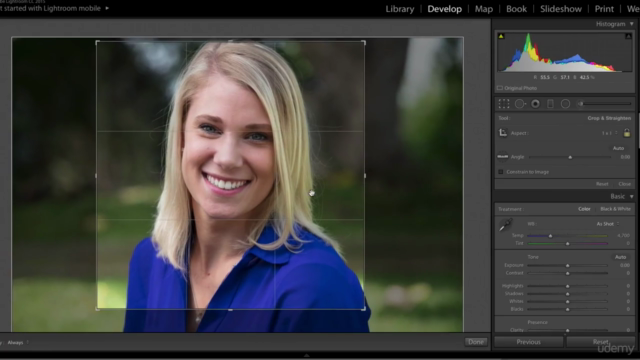The height and width of the screenshot is (360, 640).
Task: Click the crop bottom-edge middle handle
Action: click(x=230, y=310)
